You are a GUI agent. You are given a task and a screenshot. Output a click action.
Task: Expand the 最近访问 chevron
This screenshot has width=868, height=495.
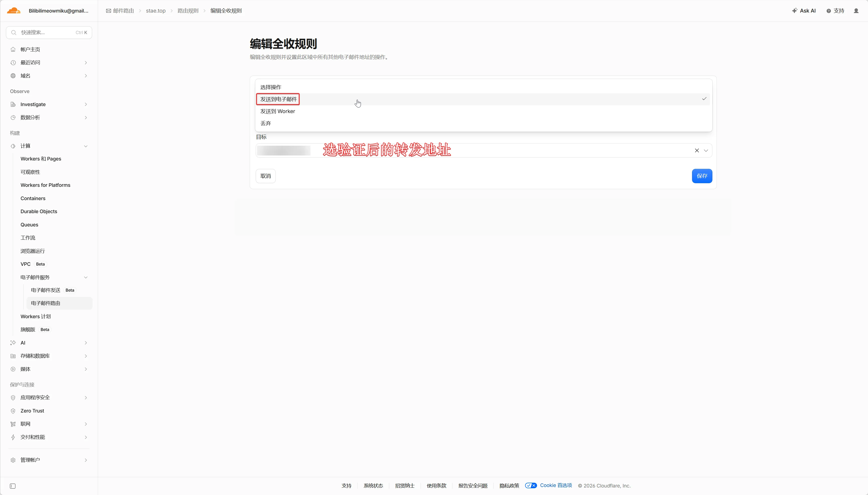[86, 62]
